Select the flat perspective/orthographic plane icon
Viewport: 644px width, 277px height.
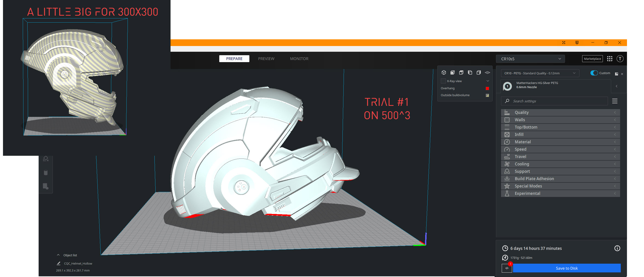pyautogui.click(x=487, y=72)
